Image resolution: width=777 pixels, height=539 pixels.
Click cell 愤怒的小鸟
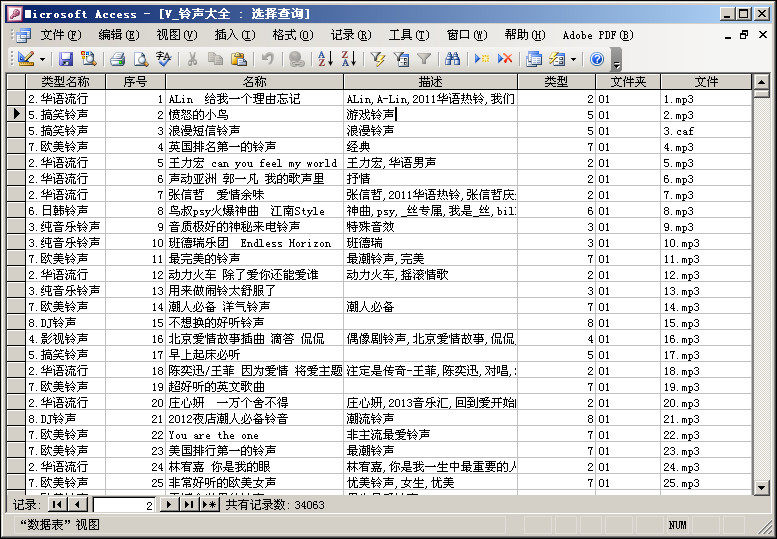point(255,114)
